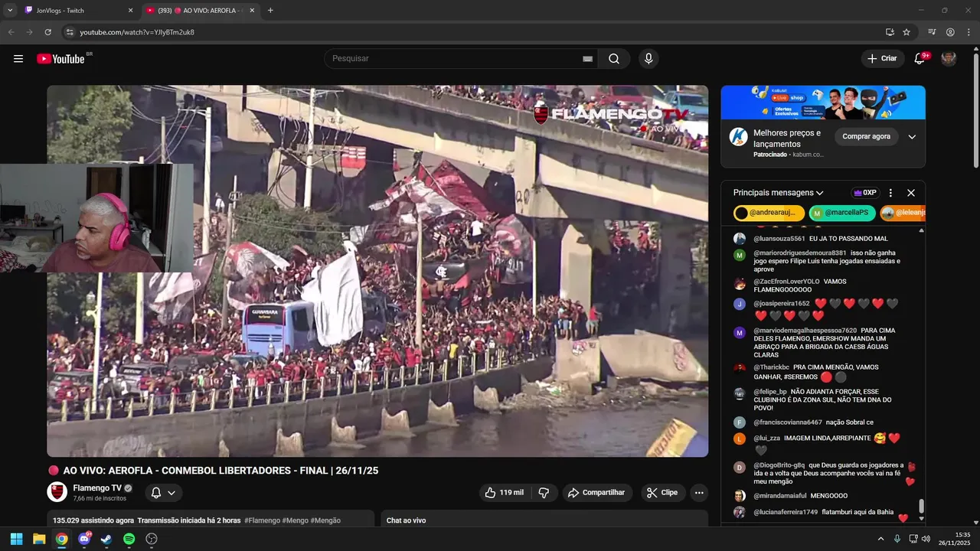Open the YouTube notifications bell
980x551 pixels.
click(920, 59)
